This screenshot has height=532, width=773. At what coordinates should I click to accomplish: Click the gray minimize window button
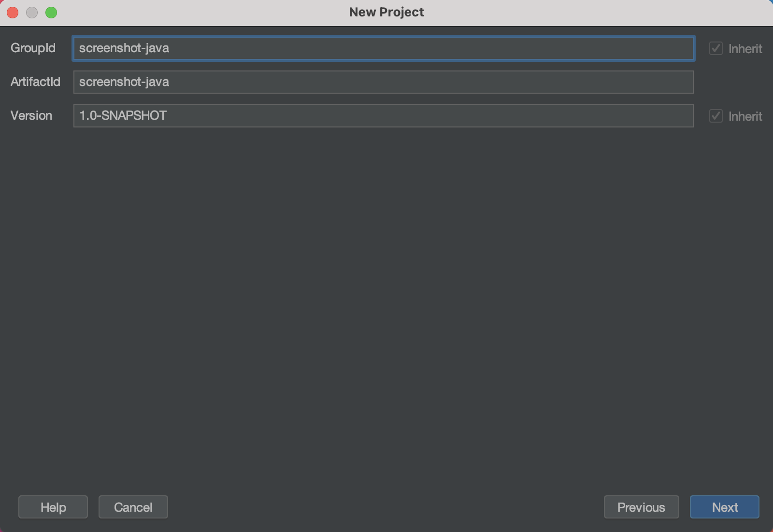[32, 13]
